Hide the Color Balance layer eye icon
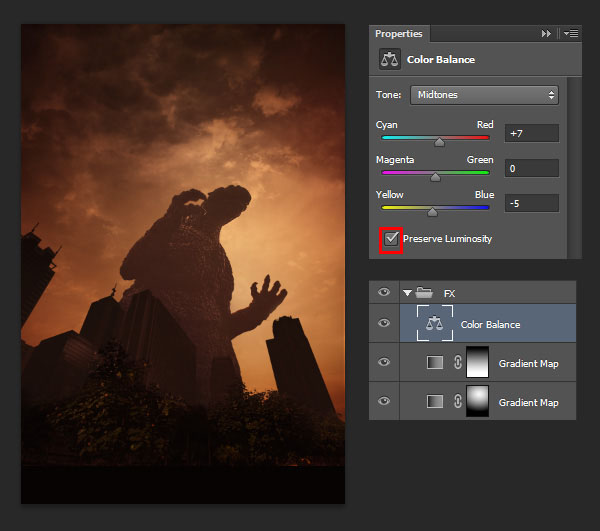The width and height of the screenshot is (600, 531). 384,323
